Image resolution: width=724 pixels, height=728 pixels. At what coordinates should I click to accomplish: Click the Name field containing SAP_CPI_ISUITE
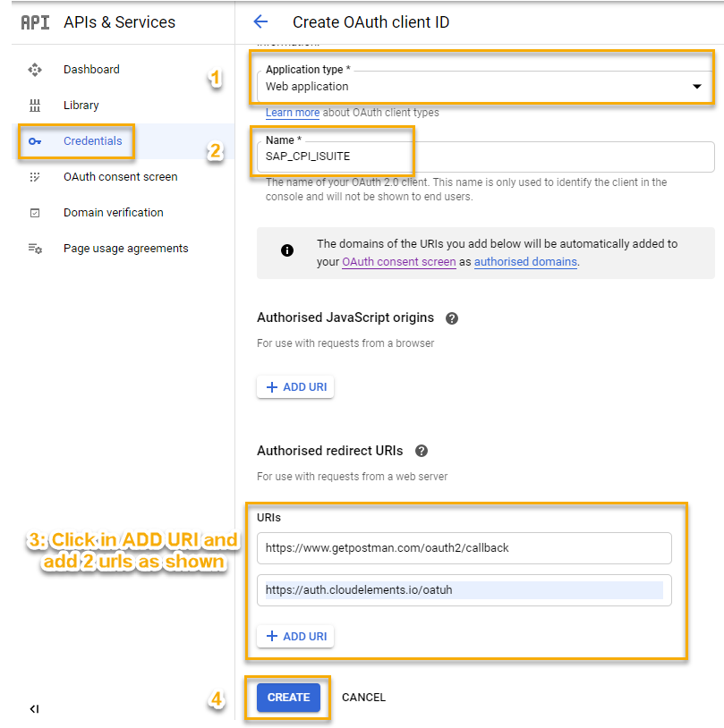pyautogui.click(x=486, y=157)
